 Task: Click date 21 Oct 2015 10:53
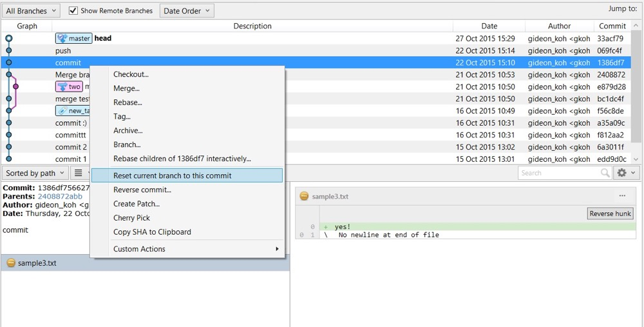(485, 75)
